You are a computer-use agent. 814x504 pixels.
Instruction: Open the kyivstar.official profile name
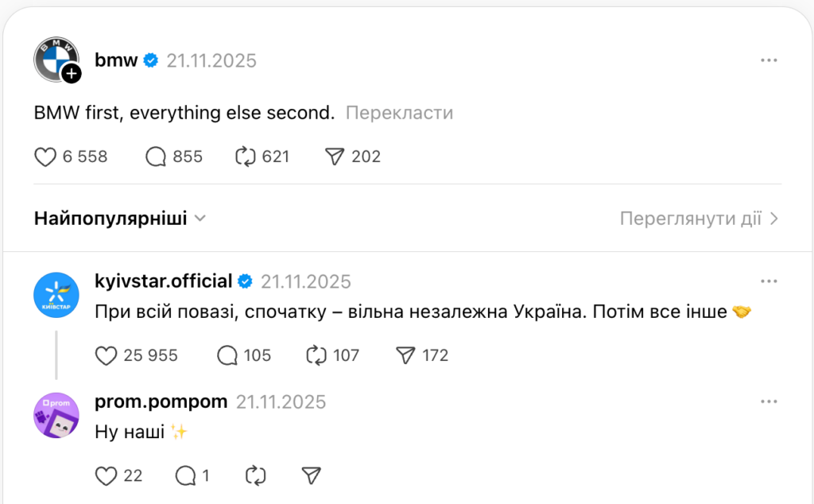click(x=163, y=281)
